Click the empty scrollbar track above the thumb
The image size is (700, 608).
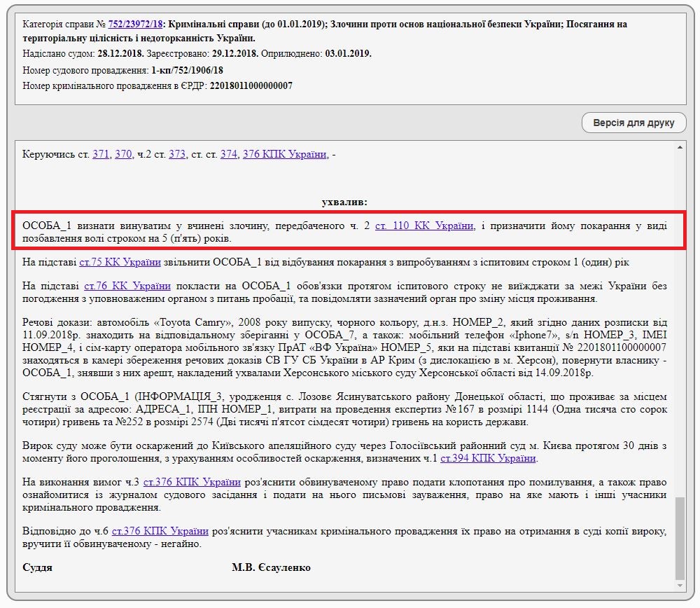680,315
